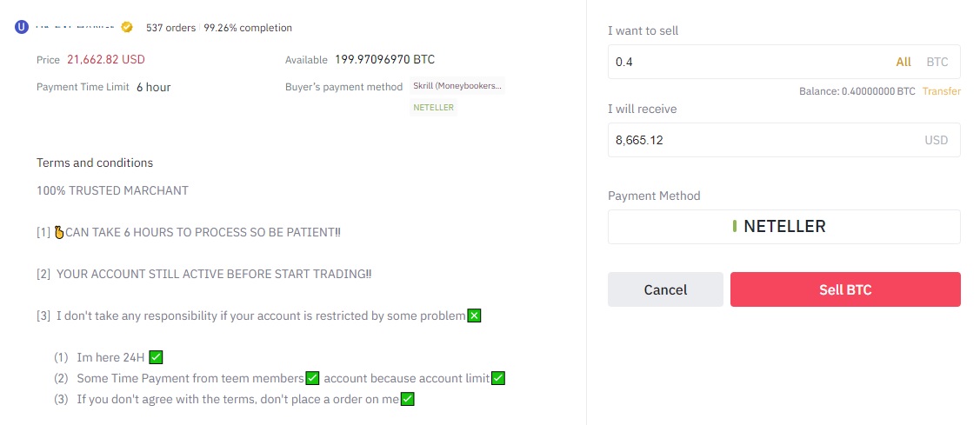Click the red cross mark after "some problem"
Screen dimensions: 980x425
tap(474, 315)
